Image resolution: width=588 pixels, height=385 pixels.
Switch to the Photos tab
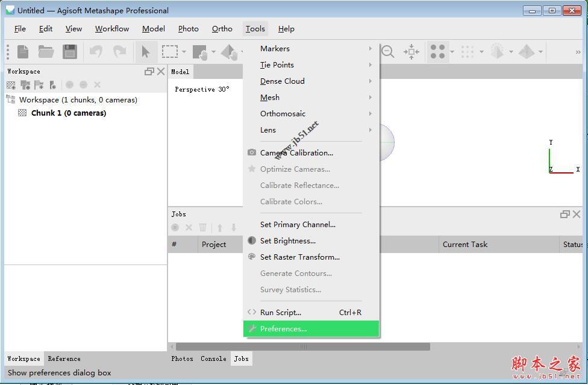coord(183,358)
